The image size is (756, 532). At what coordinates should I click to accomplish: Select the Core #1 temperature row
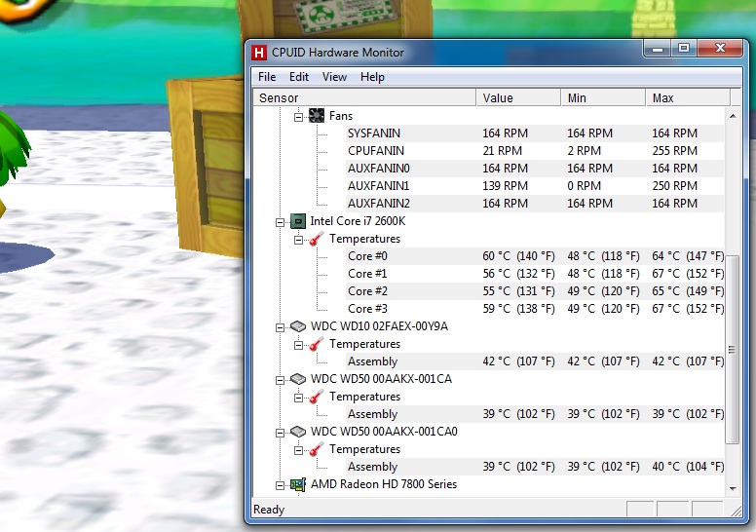(535, 274)
